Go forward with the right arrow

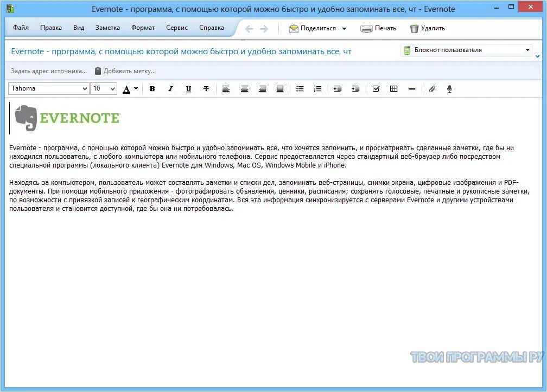coord(264,29)
